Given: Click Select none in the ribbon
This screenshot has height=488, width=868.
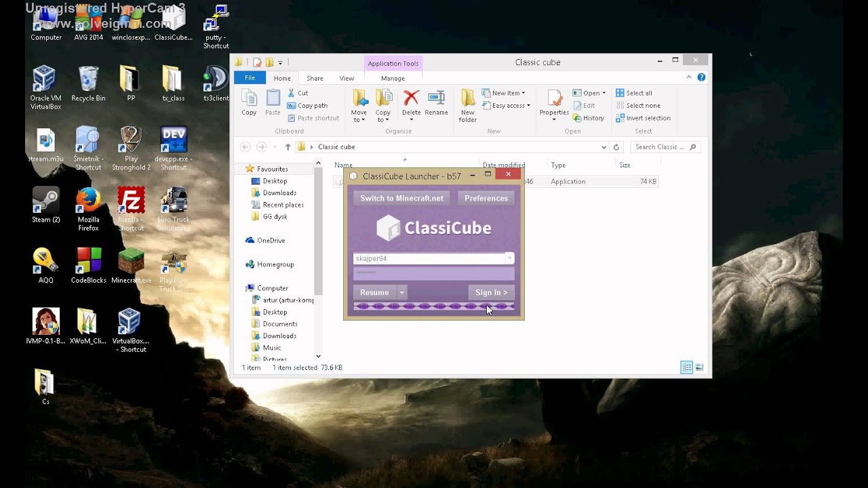Looking at the screenshot, I should tap(637, 106).
